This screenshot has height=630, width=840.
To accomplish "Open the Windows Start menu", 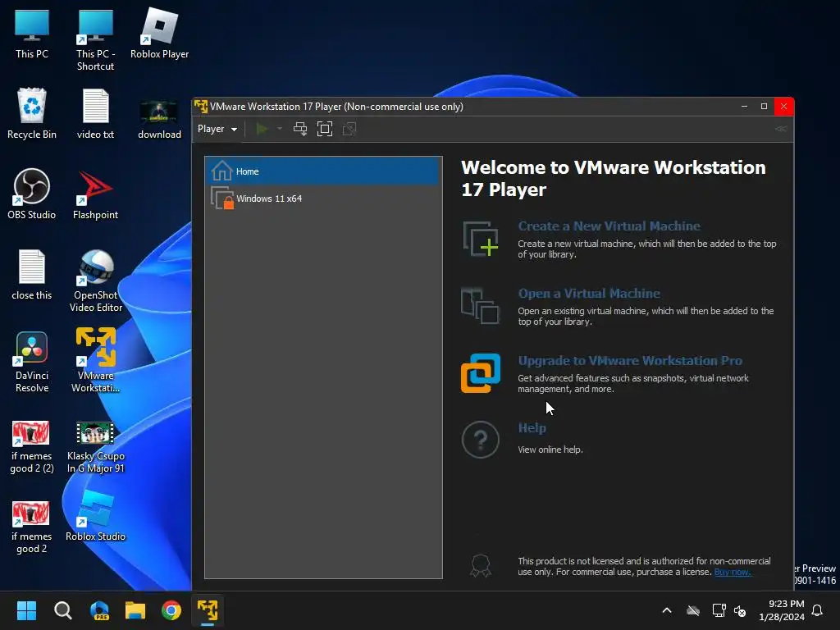I will pyautogui.click(x=26, y=610).
